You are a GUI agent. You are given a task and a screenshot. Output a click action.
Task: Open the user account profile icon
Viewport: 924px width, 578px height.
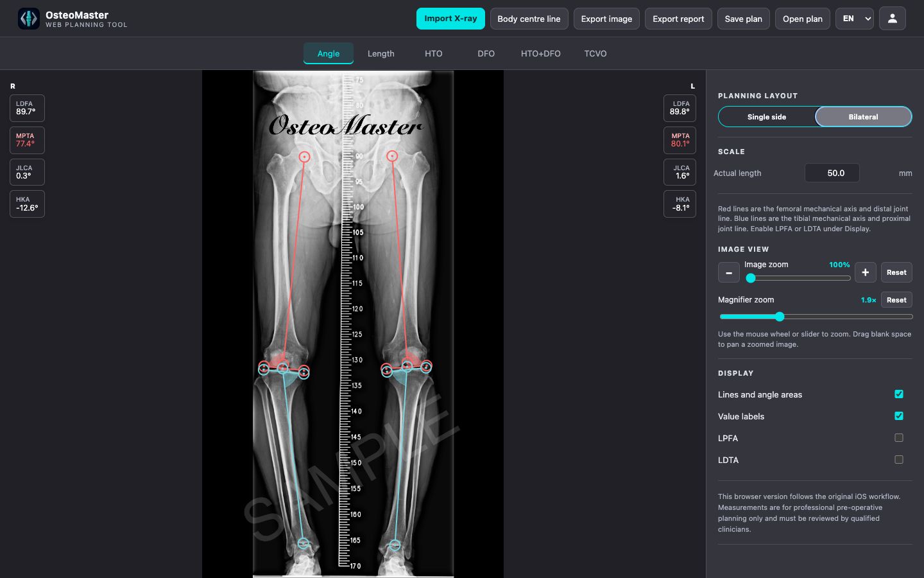point(892,19)
